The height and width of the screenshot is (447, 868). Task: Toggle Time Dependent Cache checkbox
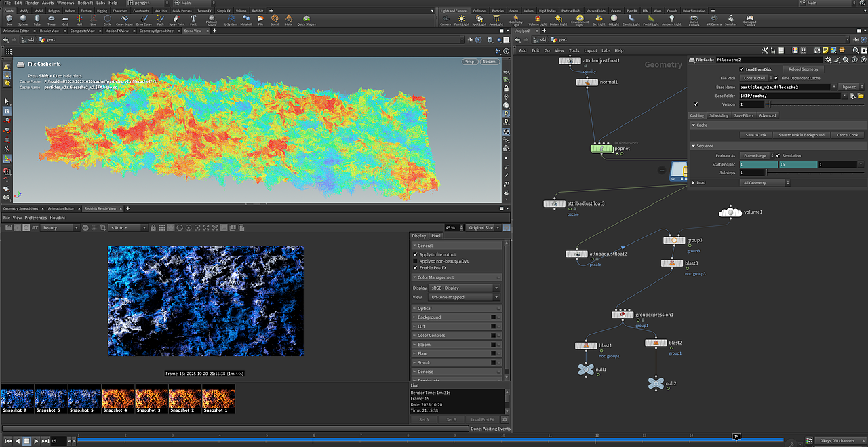pos(777,78)
